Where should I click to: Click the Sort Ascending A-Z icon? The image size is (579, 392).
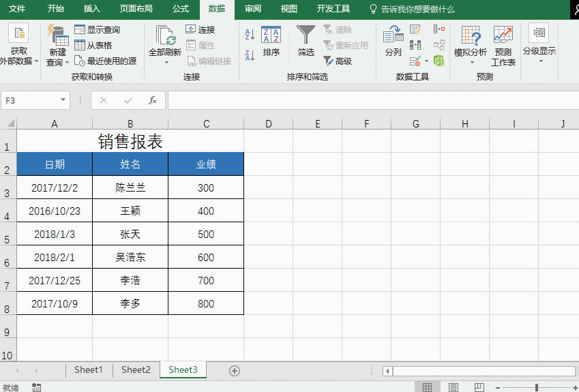[x=250, y=35]
